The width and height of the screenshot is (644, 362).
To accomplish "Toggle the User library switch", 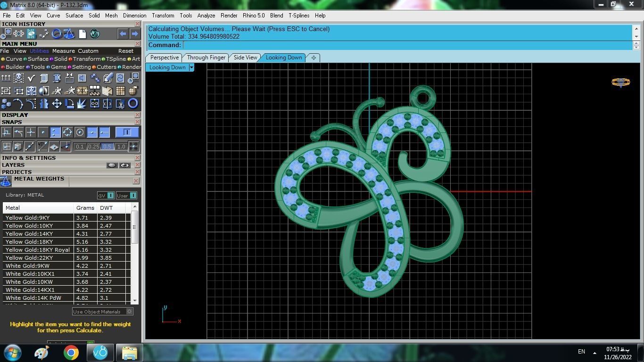I will [x=126, y=195].
